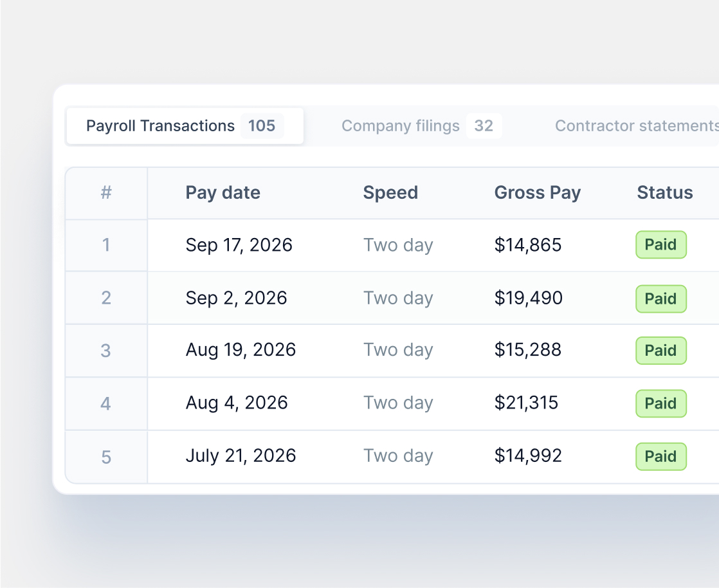Click Two day speed in Aug 19 row
Viewport: 719px width, 588px height.
[398, 351]
